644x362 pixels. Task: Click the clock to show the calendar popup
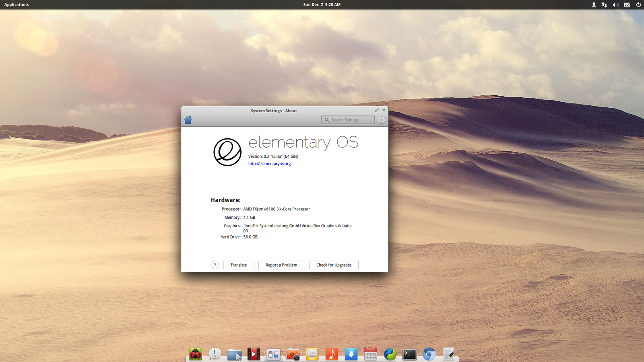[x=322, y=4]
